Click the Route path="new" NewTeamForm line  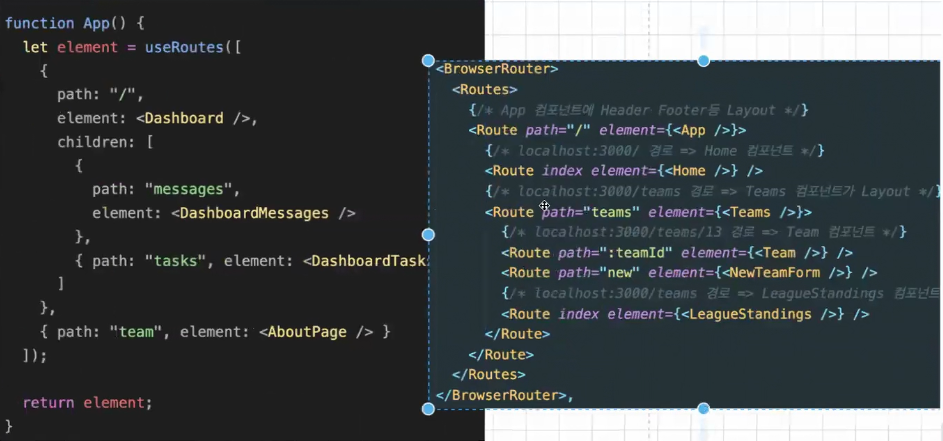(x=689, y=273)
